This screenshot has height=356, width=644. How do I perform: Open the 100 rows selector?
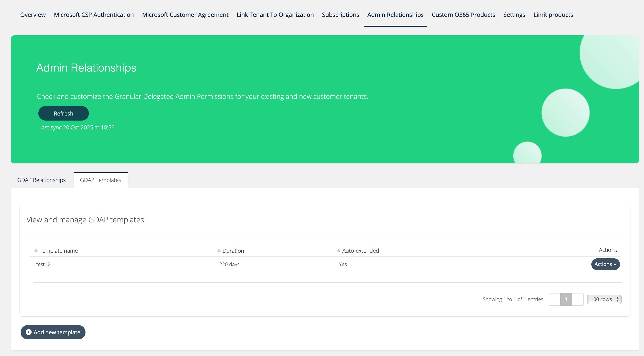coord(604,299)
